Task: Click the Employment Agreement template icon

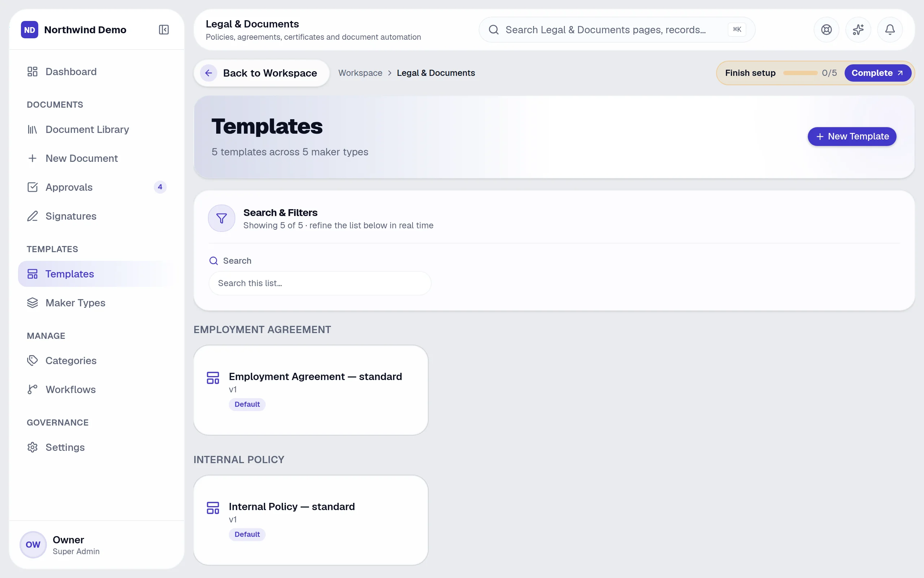Action: (213, 378)
